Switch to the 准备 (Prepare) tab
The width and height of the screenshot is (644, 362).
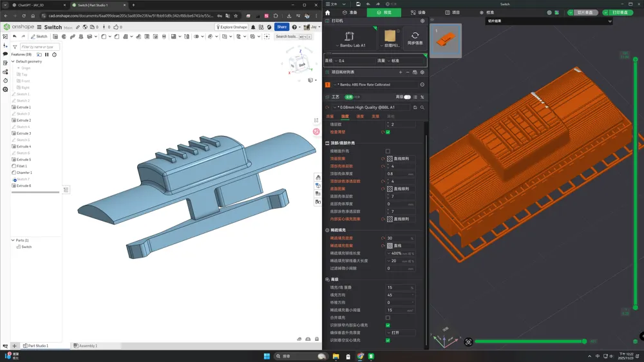pyautogui.click(x=350, y=13)
